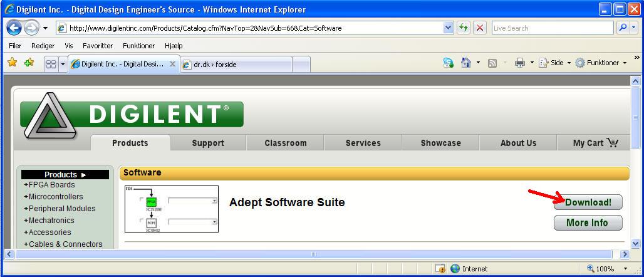Click the vertical scrollbar up arrow
The height and width of the screenshot is (277, 644).
click(635, 81)
